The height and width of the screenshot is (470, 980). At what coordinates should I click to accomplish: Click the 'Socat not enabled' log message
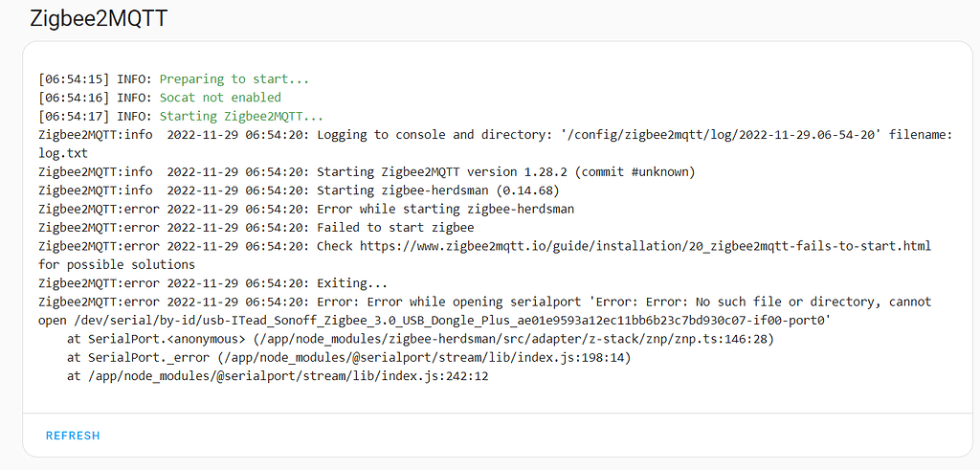[x=220, y=97]
